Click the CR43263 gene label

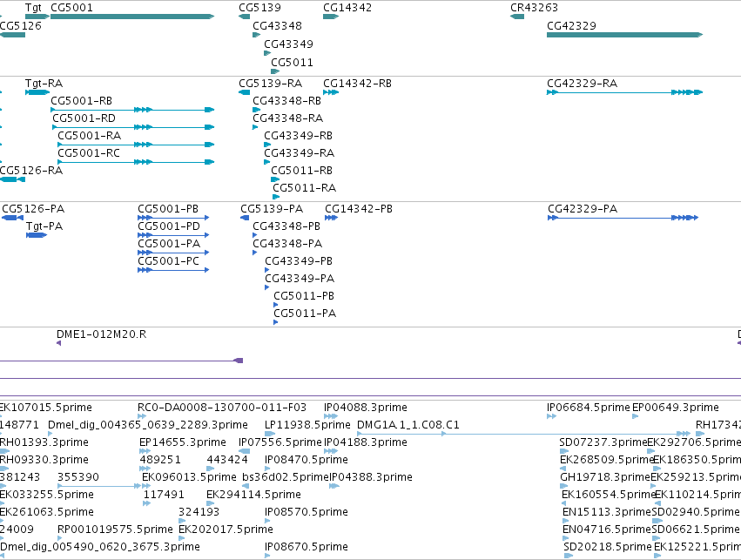(534, 8)
